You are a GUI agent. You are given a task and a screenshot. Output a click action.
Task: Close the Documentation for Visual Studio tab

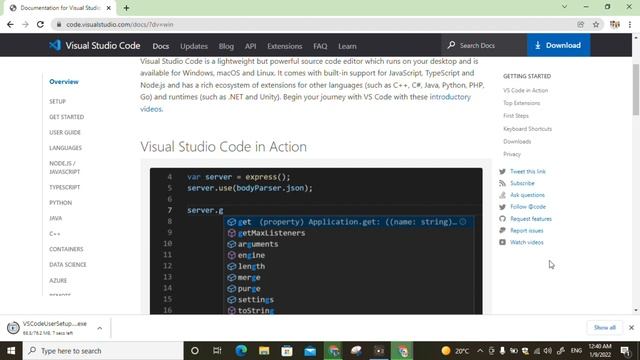click(x=109, y=8)
